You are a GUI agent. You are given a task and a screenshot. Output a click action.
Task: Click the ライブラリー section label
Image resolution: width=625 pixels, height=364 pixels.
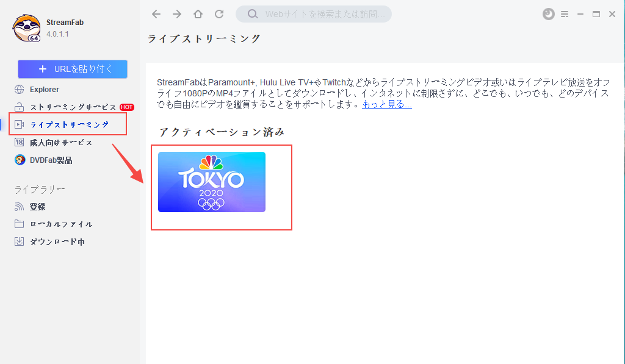(x=40, y=189)
